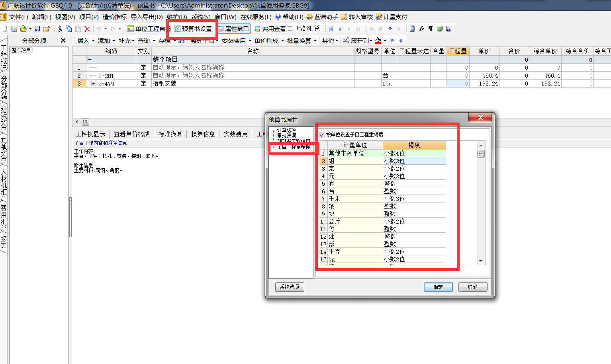
Task: Switch to 标准换算 tab
Action: click(170, 134)
